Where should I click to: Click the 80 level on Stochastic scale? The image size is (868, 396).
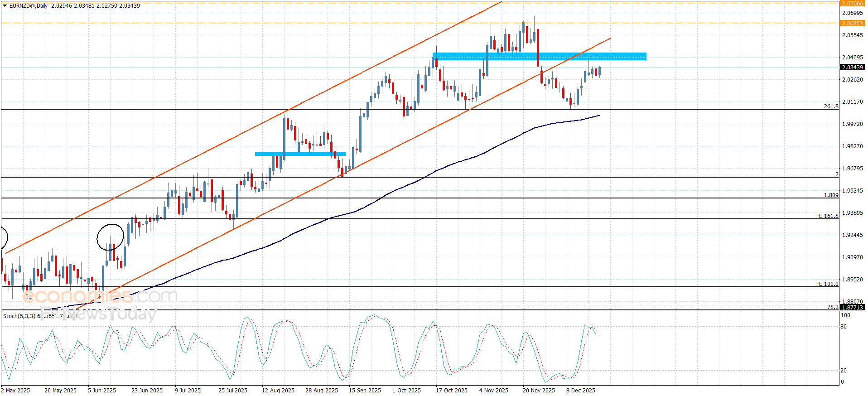844,327
